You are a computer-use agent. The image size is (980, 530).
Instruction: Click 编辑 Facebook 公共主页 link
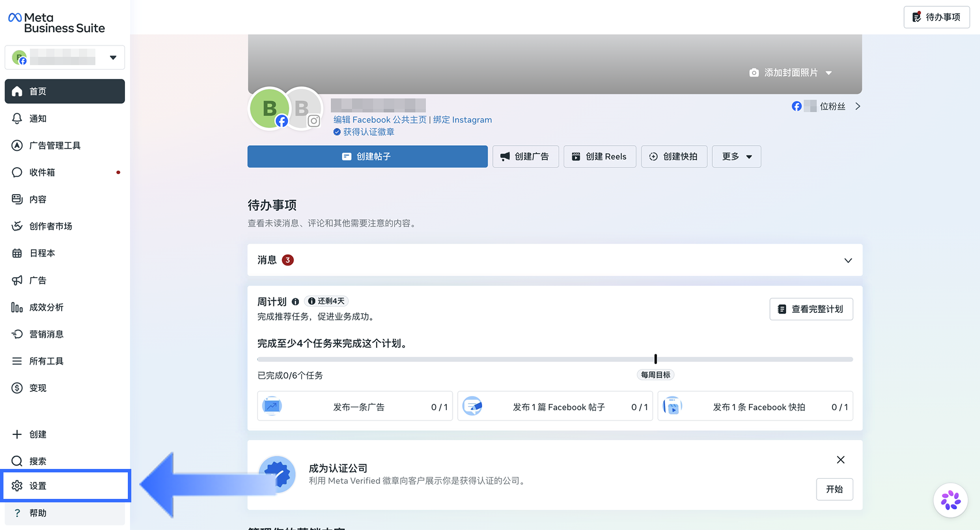coord(380,120)
